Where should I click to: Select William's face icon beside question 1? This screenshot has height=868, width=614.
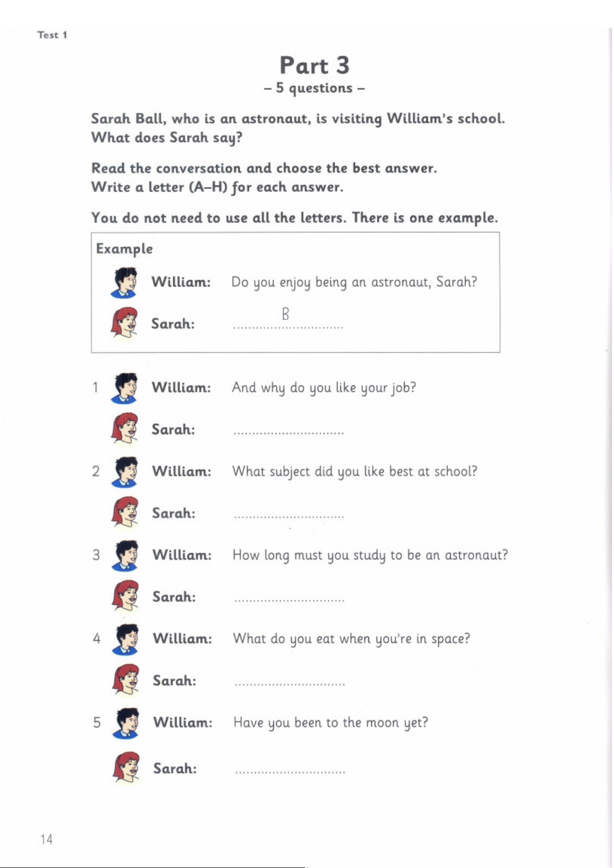pos(125,388)
